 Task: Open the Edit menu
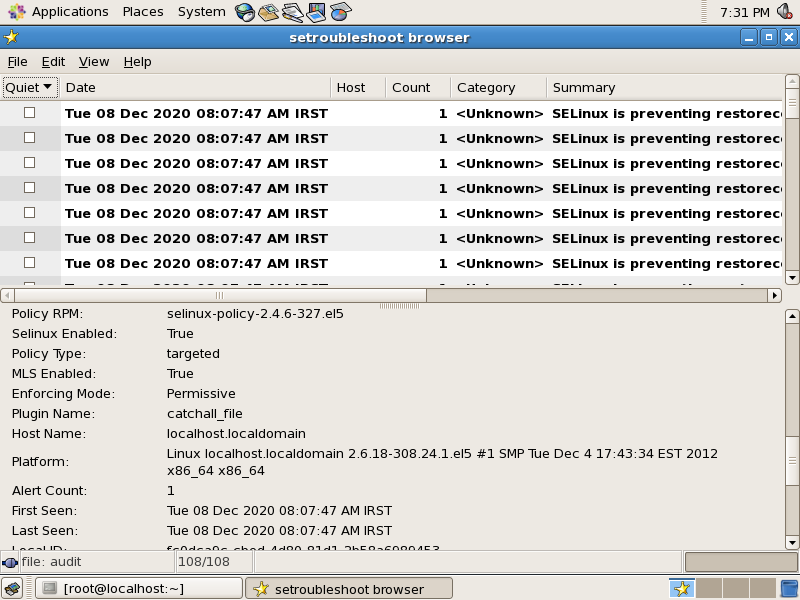coord(53,62)
